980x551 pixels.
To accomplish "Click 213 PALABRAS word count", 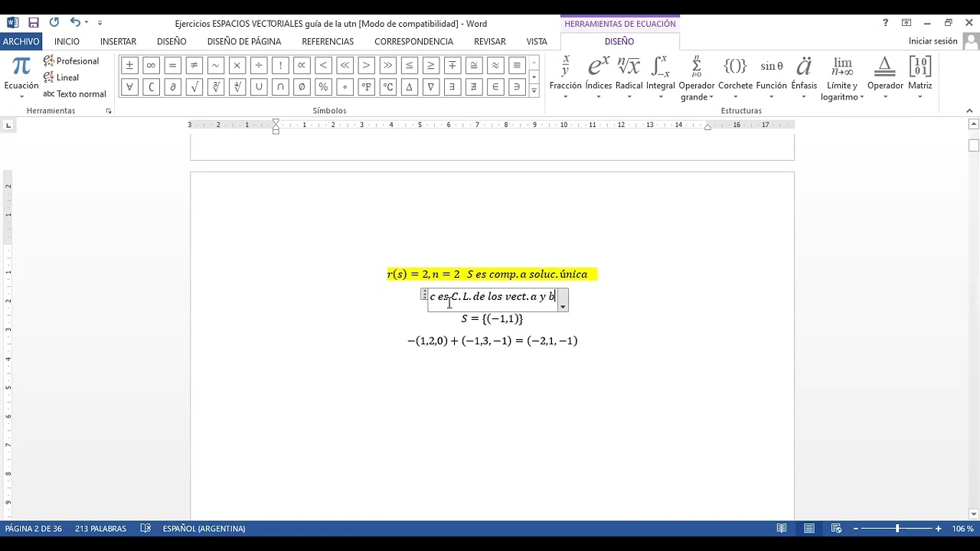I will (x=100, y=529).
